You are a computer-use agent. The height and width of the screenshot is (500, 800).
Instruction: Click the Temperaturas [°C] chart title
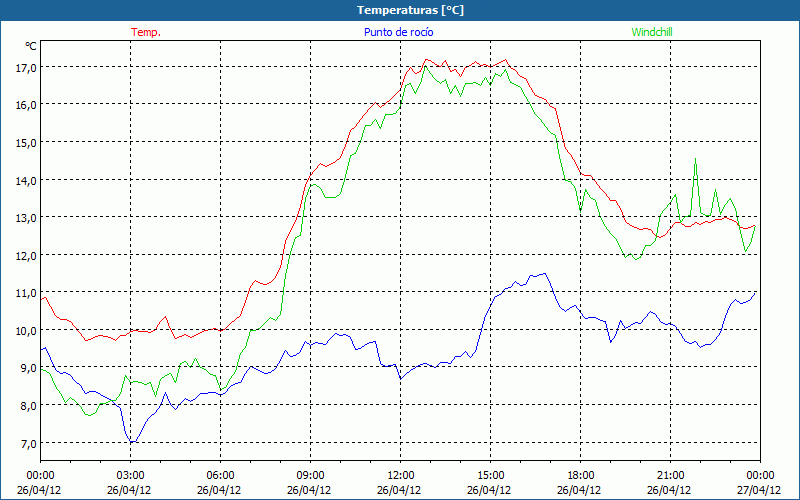point(410,10)
